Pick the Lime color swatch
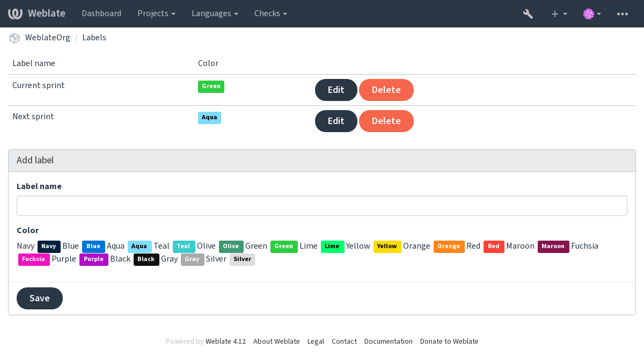This screenshot has width=644, height=362. pos(332,247)
